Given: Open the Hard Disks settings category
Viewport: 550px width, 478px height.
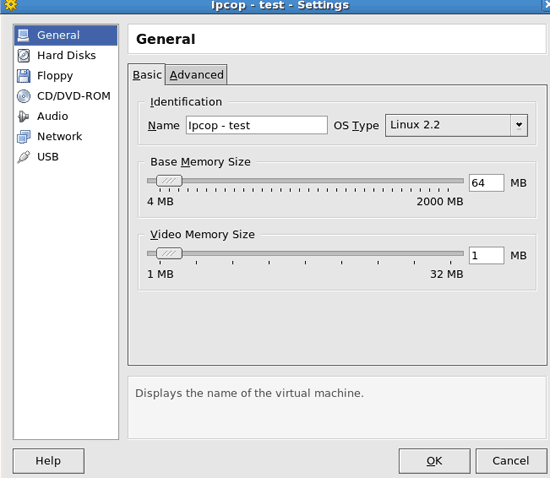Looking at the screenshot, I should (66, 55).
